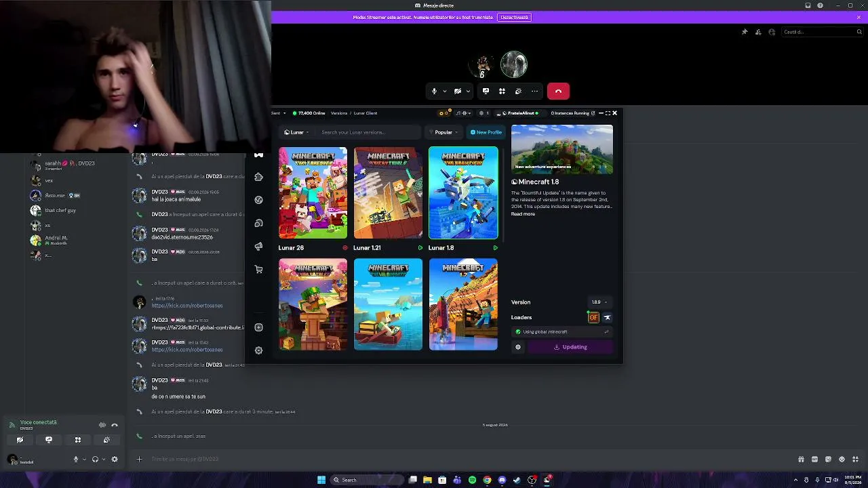Open Lunar Client settings gear in sidebar
The height and width of the screenshot is (488, 868).
point(258,350)
